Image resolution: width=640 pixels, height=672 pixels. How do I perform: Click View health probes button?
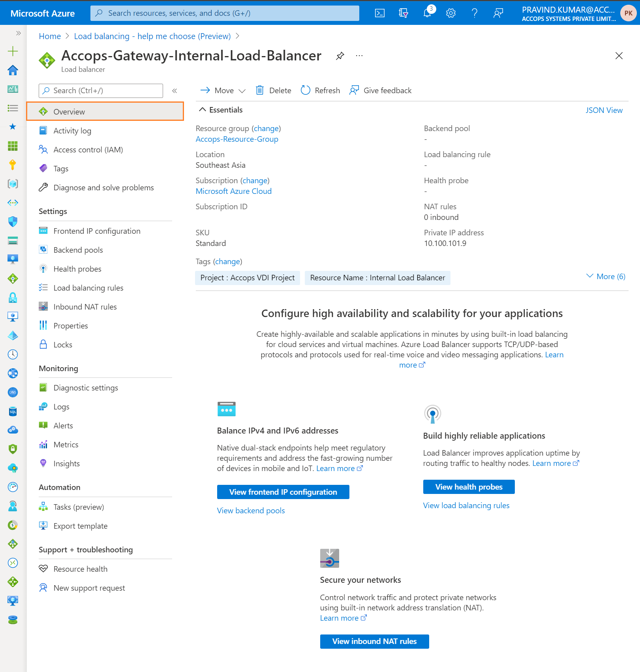(x=469, y=487)
